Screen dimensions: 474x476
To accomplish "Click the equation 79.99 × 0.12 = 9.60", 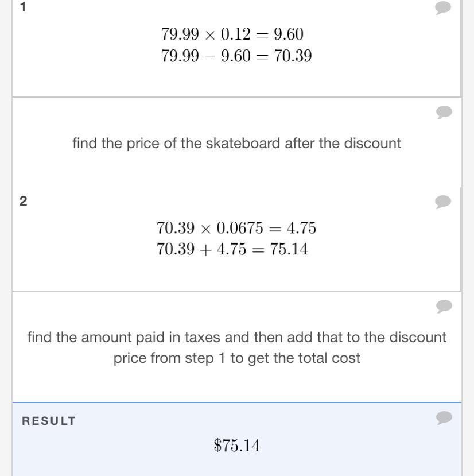I will coord(232,34).
